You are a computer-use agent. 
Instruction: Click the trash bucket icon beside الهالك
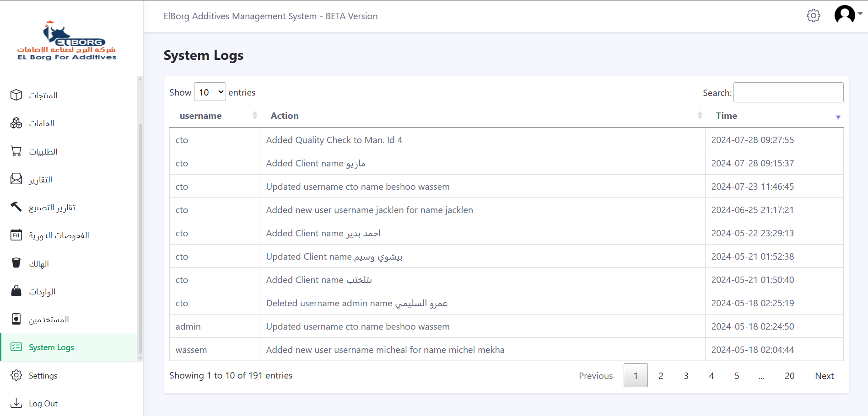click(x=16, y=263)
